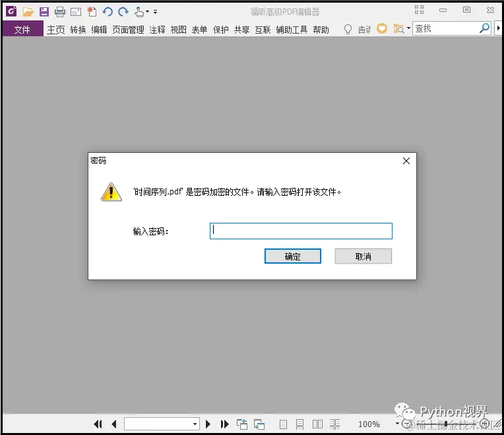Click the magnifier search icon
The height and width of the screenshot is (435, 504).
pyautogui.click(x=485, y=28)
